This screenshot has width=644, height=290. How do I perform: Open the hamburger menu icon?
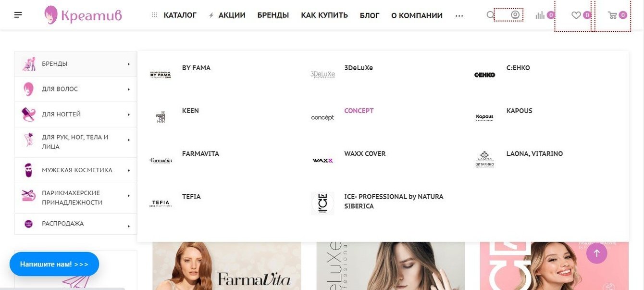[18, 15]
